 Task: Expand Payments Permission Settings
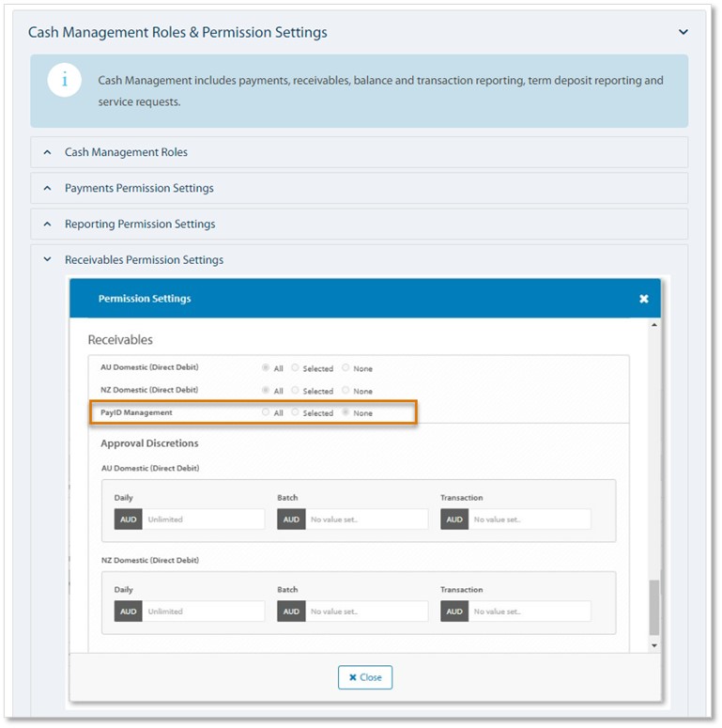point(47,188)
